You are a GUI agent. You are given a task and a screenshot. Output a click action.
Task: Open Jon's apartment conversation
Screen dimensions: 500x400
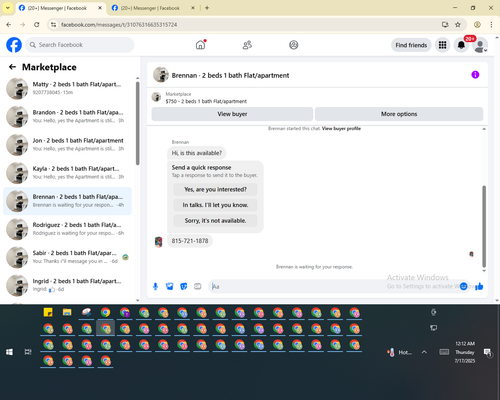68,145
